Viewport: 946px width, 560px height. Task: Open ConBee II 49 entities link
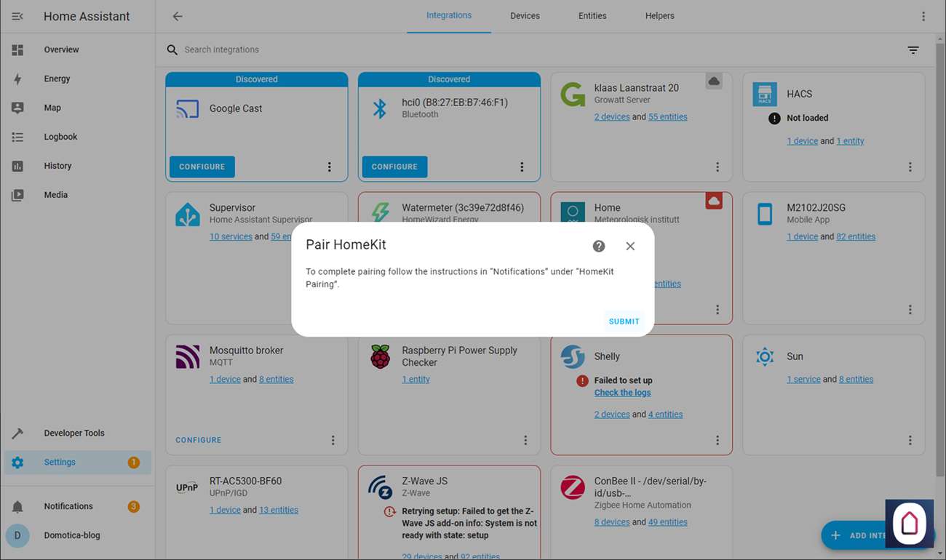coord(668,522)
